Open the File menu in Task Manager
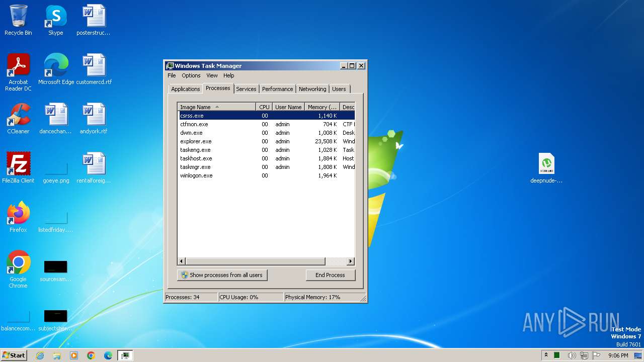Screen dimensions: 644x362 [172, 75]
